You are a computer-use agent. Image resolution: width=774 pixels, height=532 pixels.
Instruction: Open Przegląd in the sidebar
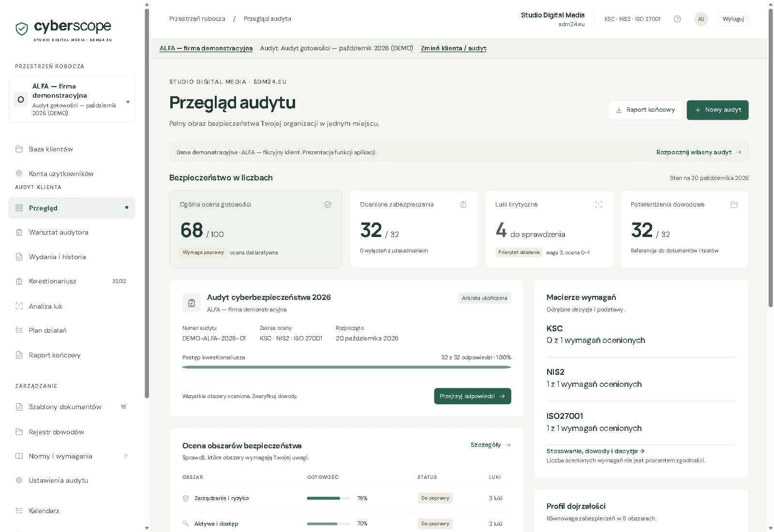pyautogui.click(x=72, y=208)
